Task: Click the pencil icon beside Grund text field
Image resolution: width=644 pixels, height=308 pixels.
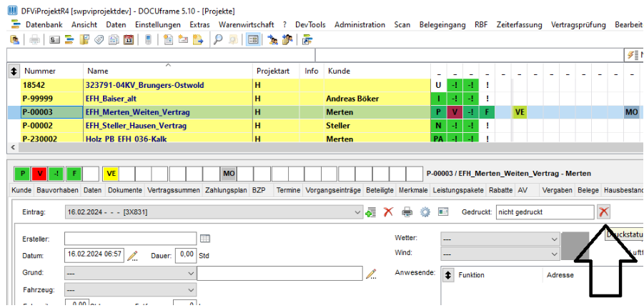Action: click(371, 274)
